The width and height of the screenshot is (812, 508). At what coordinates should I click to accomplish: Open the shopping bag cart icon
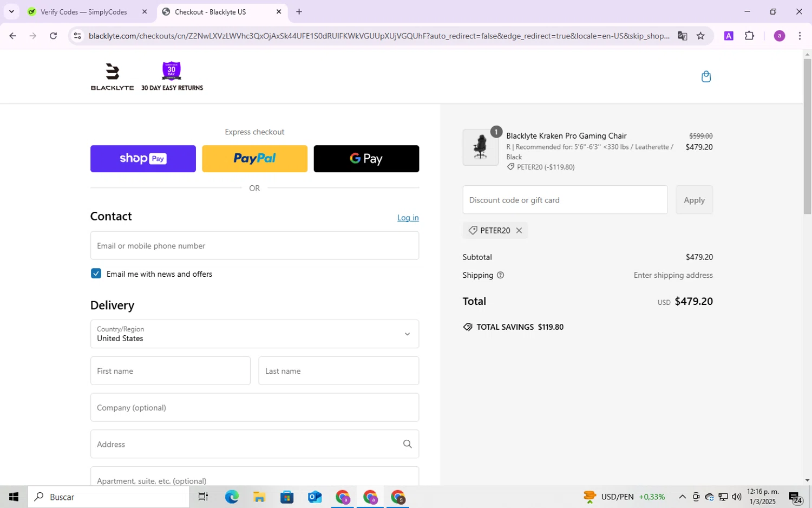[706, 76]
